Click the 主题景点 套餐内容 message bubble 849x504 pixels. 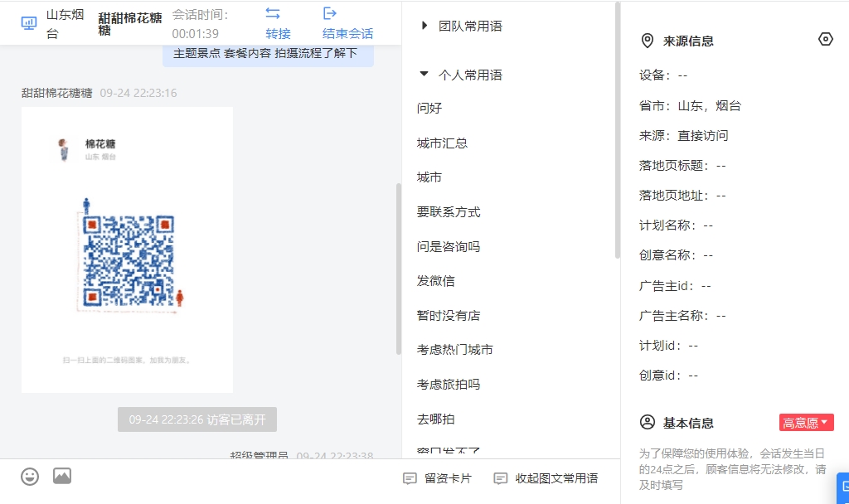pyautogui.click(x=268, y=56)
